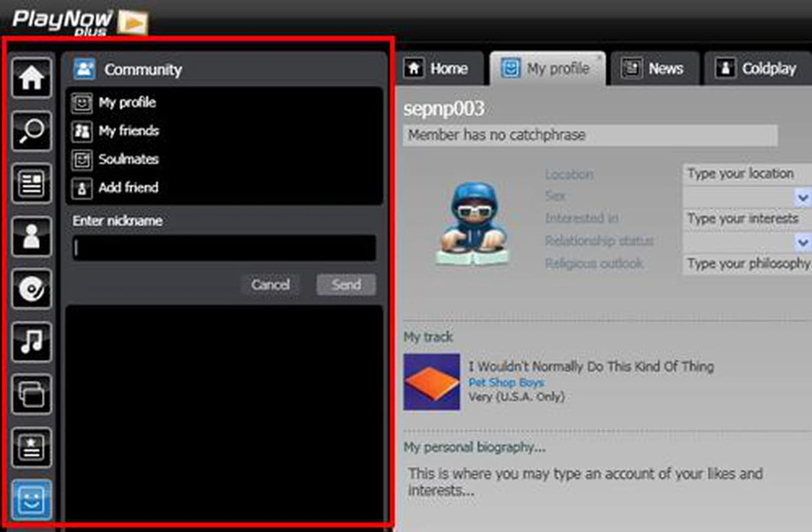Open the Relationship status dropdown
Screen dimensions: 812x532
[802, 243]
